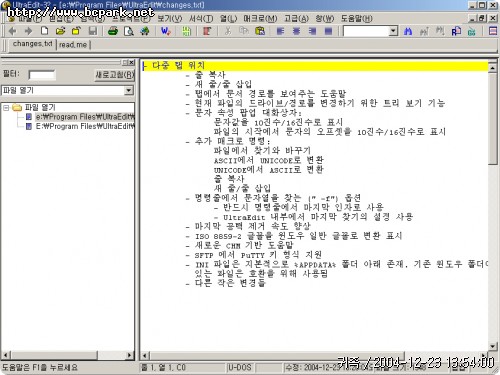Viewport: 500px width, 375px height.
Task: Toggle hex edit mode with the green icon
Action: [187, 31]
